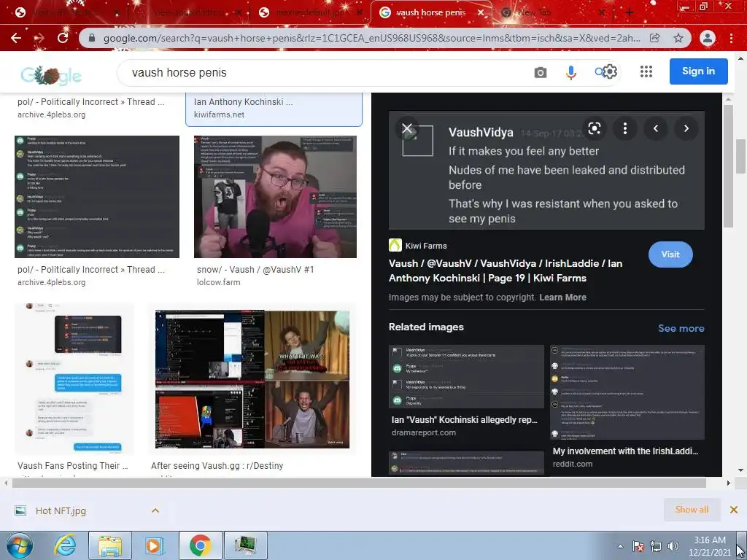Click the Google holiday logo
Screen dimensions: 747x560
click(x=52, y=75)
